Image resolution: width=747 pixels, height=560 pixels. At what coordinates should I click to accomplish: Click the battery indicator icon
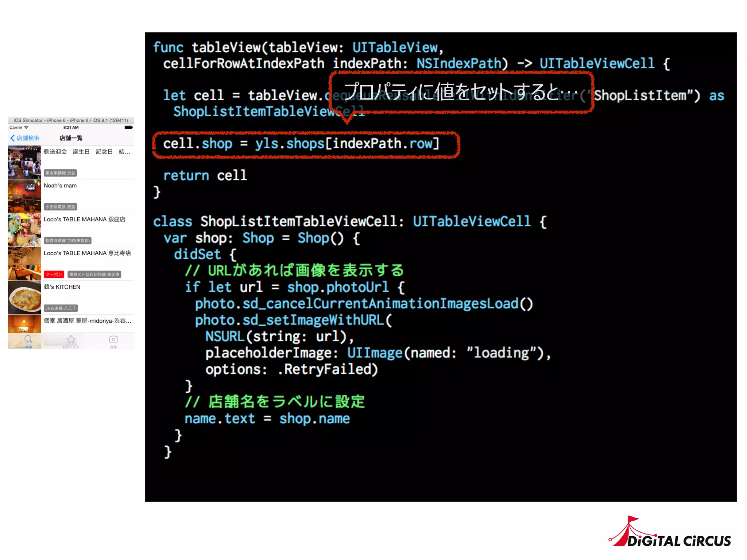click(x=128, y=128)
